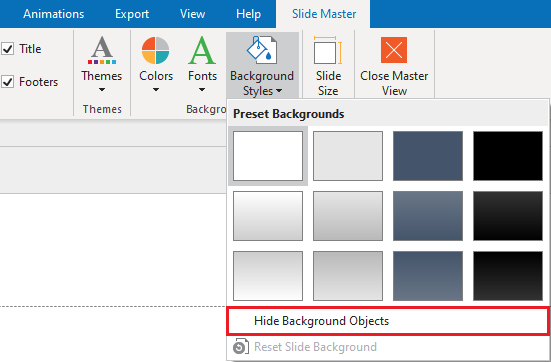This screenshot has height=362, width=551.
Task: Open the Help tab
Action: coord(248,14)
